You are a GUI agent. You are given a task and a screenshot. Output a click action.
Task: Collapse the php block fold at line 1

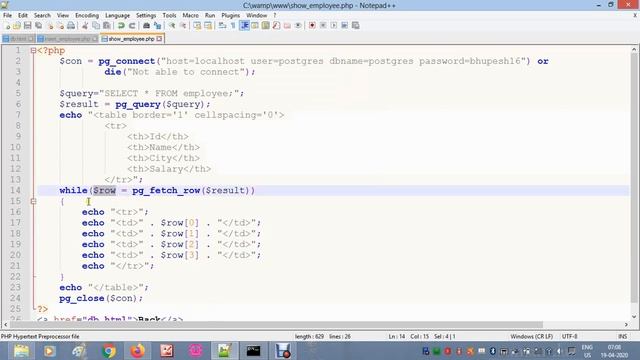click(33, 51)
